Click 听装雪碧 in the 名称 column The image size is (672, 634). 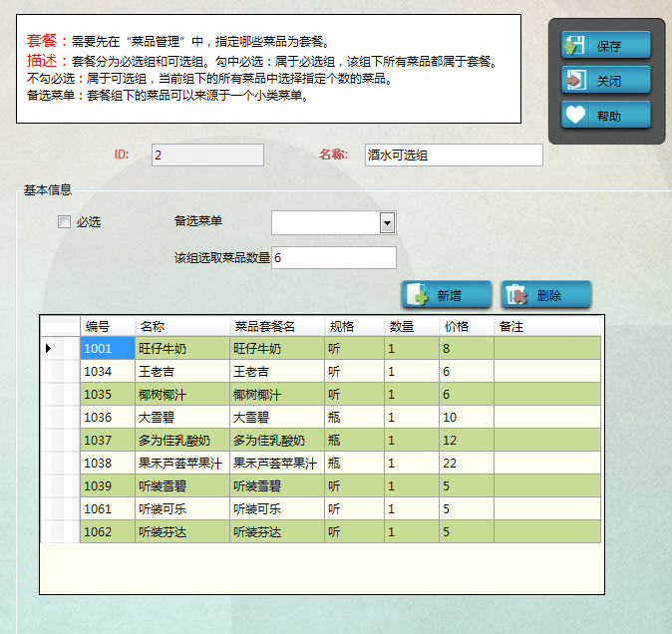click(182, 485)
